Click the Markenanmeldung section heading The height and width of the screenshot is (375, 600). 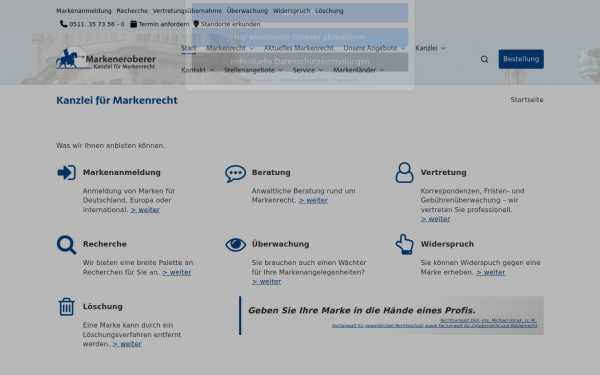click(122, 173)
